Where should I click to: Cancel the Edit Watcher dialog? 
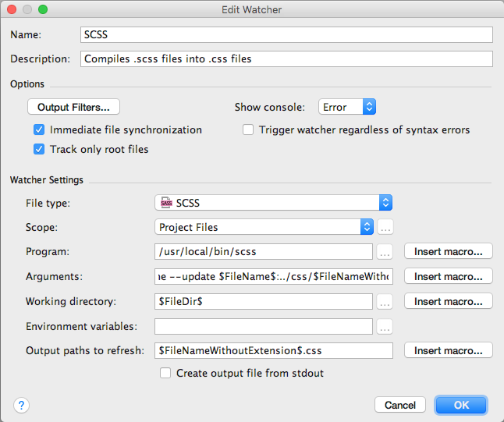tap(400, 405)
